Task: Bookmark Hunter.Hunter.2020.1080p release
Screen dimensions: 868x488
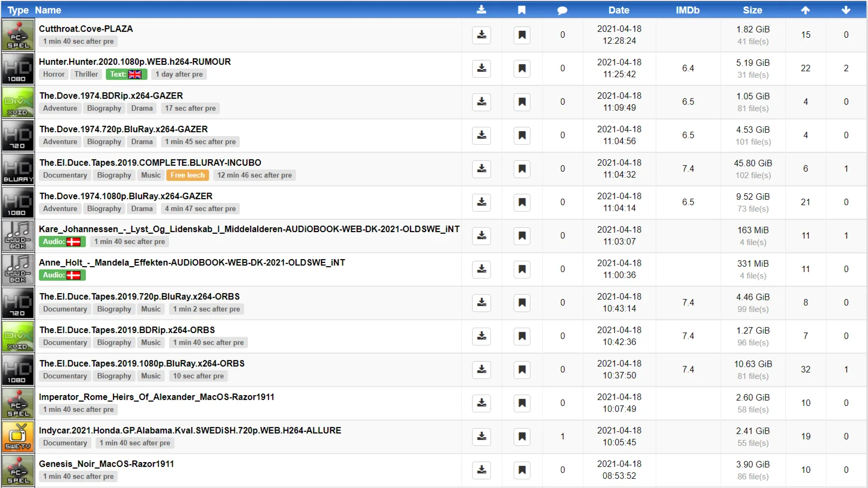Action: click(x=522, y=69)
